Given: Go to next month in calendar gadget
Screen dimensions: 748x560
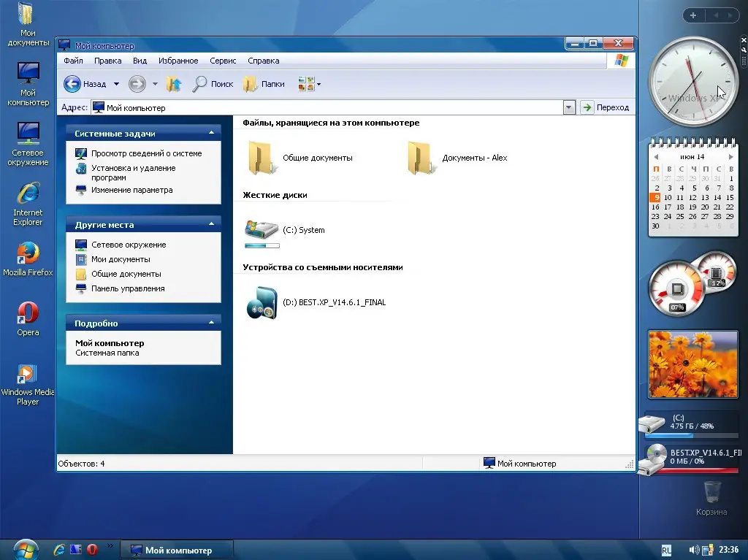Looking at the screenshot, I should tap(730, 156).
